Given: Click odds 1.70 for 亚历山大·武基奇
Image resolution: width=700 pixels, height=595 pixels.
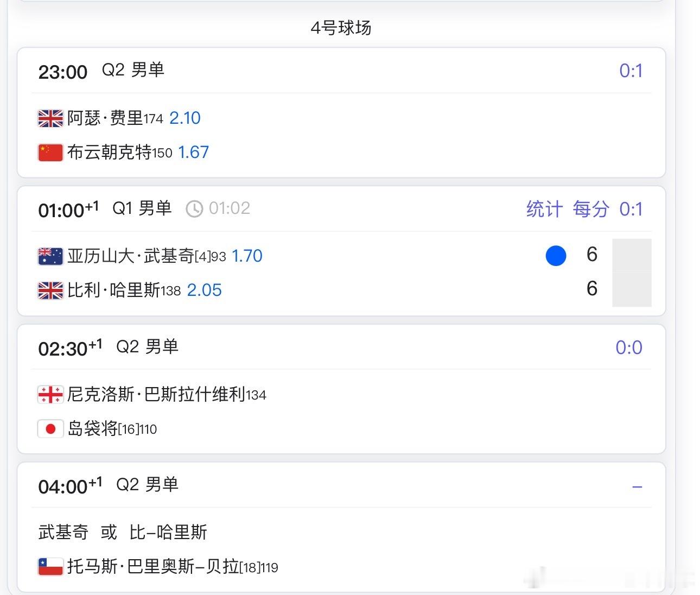Looking at the screenshot, I should [x=247, y=256].
